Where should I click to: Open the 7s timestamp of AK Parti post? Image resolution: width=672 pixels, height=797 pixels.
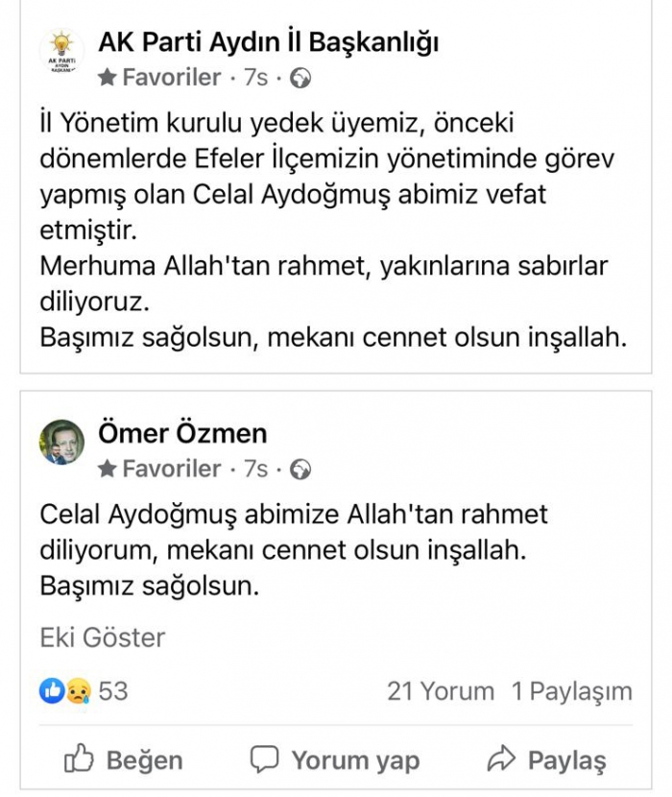(x=255, y=78)
